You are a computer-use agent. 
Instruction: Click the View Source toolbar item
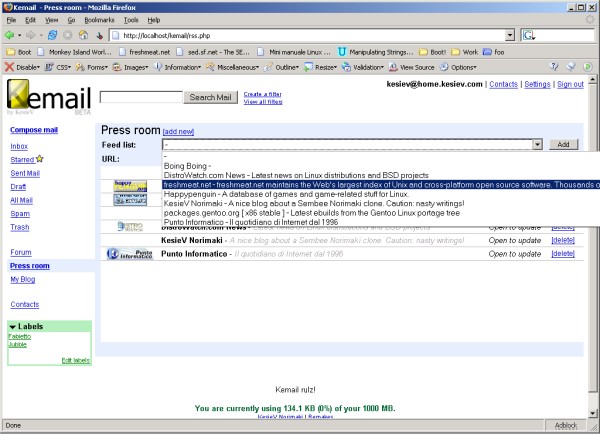412,67
